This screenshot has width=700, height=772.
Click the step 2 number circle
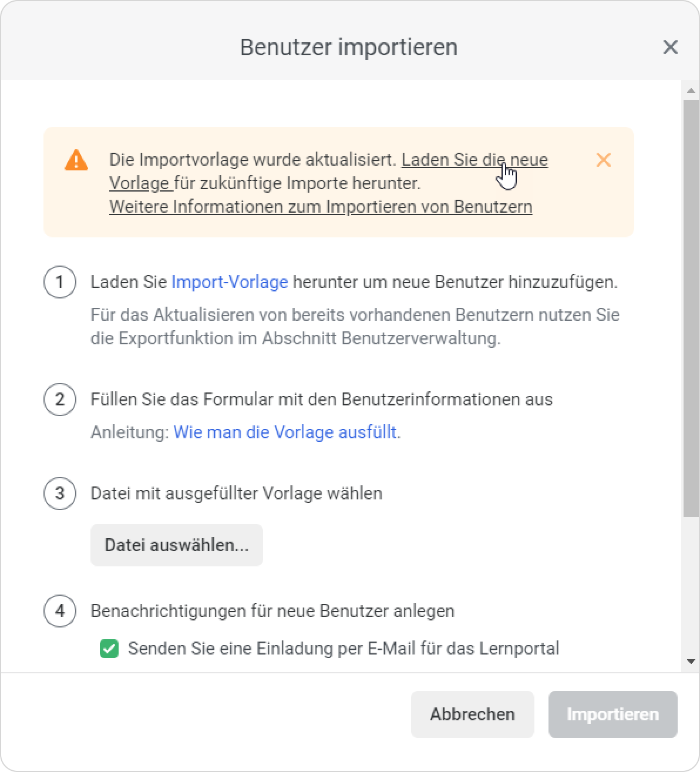pyautogui.click(x=60, y=400)
